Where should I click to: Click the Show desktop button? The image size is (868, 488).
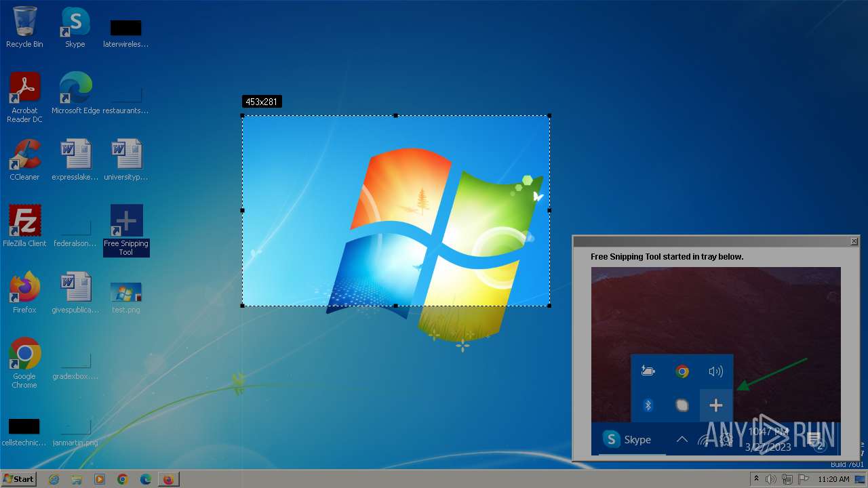pyautogui.click(x=860, y=479)
